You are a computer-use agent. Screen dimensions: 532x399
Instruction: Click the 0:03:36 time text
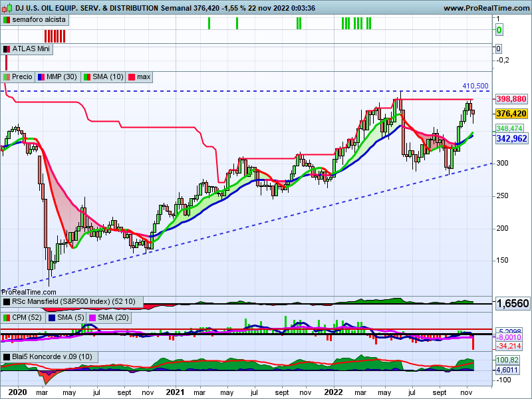point(301,8)
